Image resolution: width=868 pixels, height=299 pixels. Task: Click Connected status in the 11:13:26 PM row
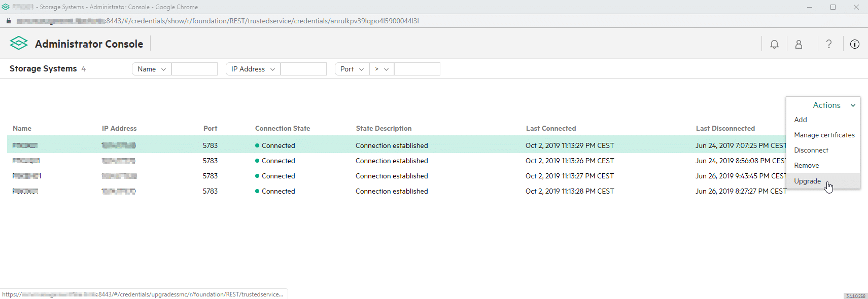pos(275,161)
